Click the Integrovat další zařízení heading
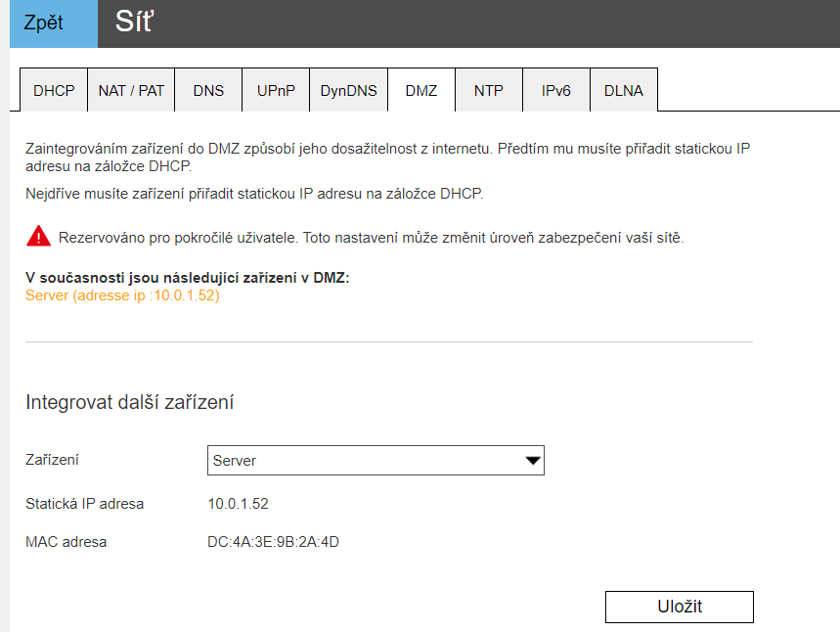The height and width of the screenshot is (632, 840). (x=129, y=402)
